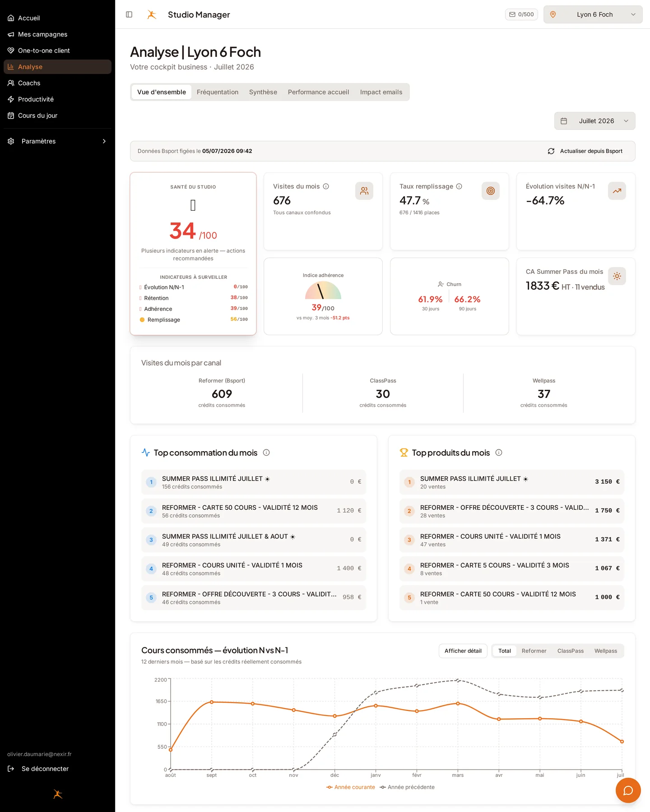Click the Analyse chart icon

[x=11, y=67]
